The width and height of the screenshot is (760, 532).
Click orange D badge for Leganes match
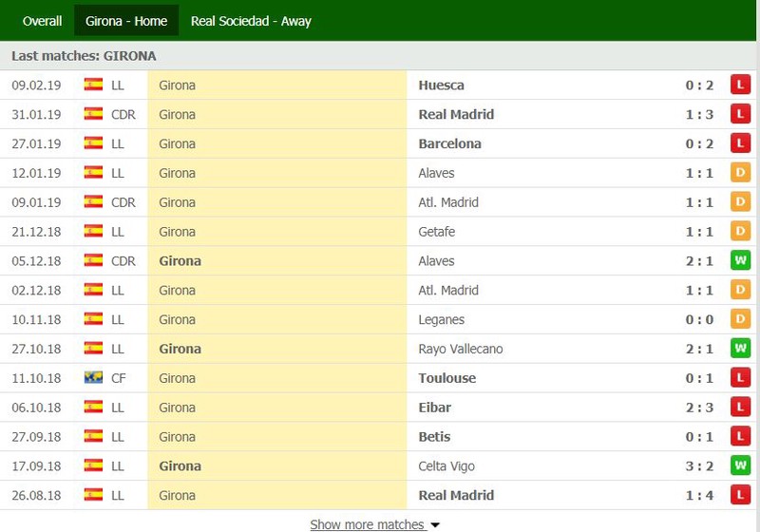click(x=740, y=319)
